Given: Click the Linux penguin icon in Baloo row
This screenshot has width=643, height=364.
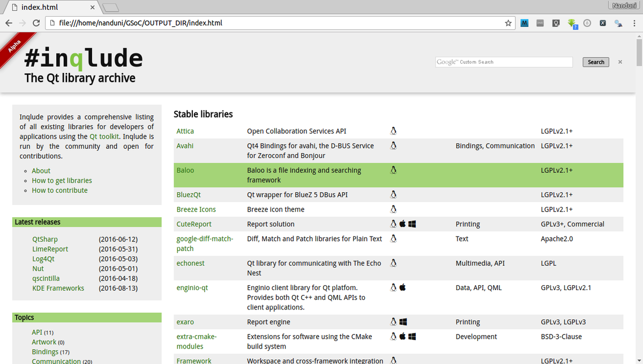Looking at the screenshot, I should [x=393, y=170].
